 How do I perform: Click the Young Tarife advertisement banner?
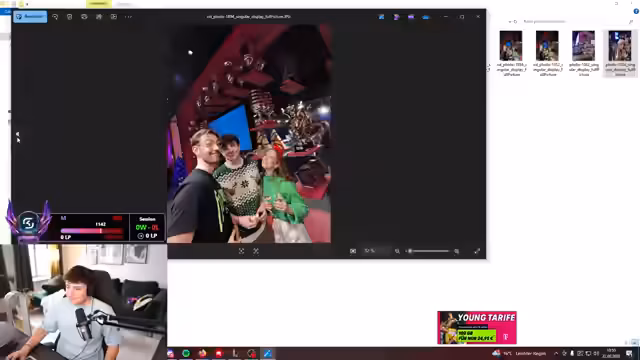477,328
